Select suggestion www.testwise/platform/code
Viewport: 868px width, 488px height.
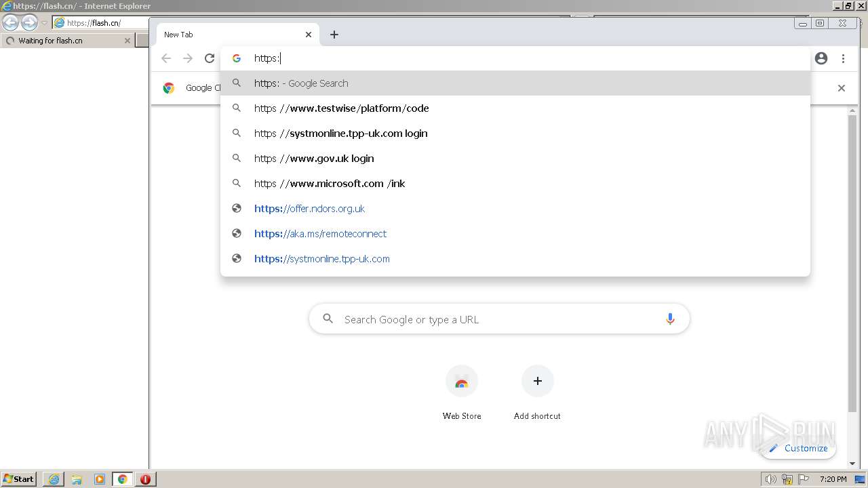click(515, 108)
